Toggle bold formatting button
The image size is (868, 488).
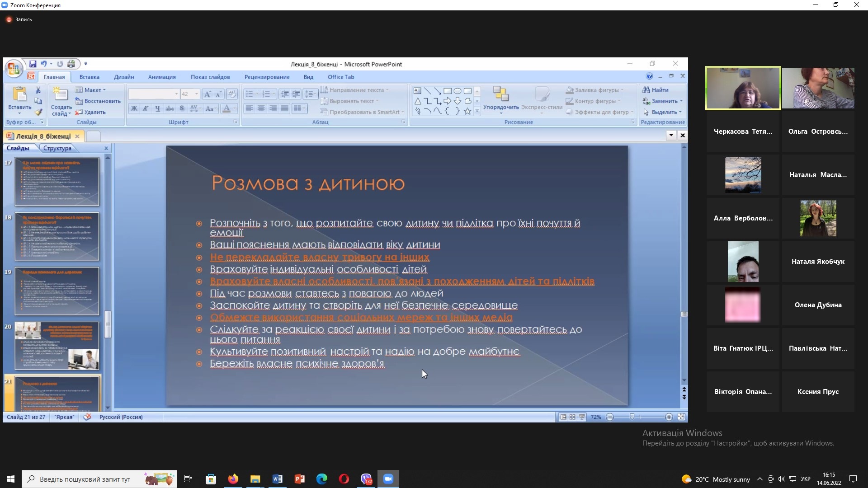[x=134, y=108]
